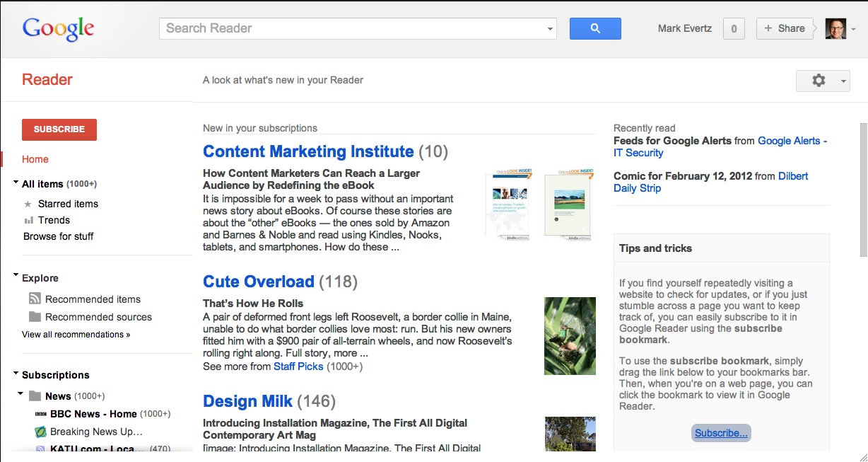Viewport: 868px width, 462px height.
Task: Click the second Kindle eBook cover thumbnail
Action: point(570,204)
